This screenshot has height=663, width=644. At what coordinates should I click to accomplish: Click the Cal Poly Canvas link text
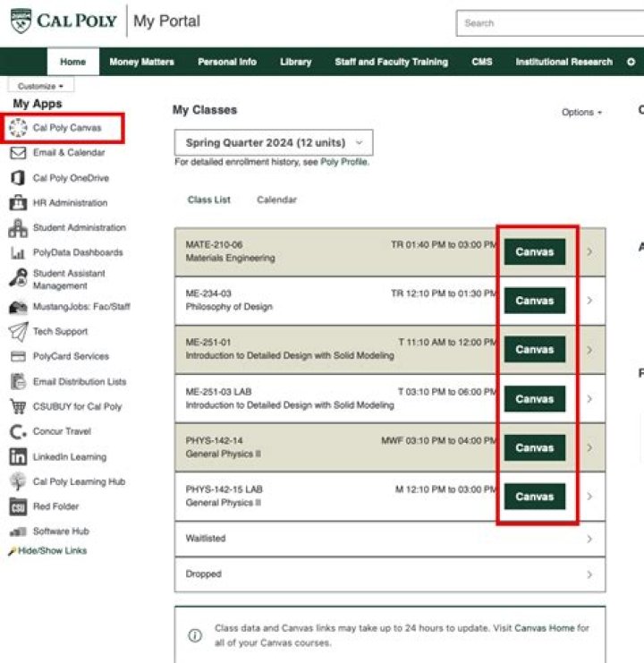(67, 128)
